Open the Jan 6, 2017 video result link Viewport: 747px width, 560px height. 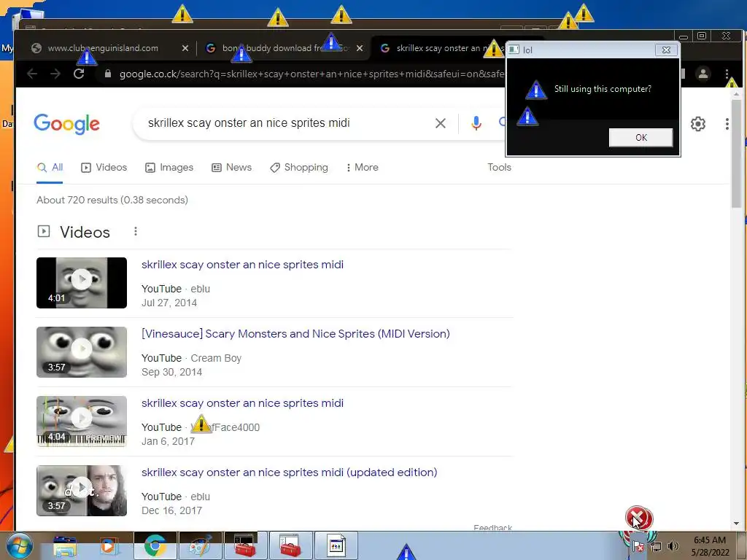pos(242,403)
